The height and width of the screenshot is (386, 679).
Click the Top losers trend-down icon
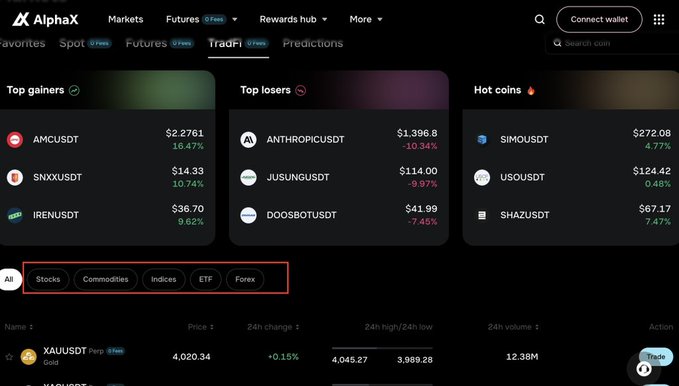pos(301,90)
